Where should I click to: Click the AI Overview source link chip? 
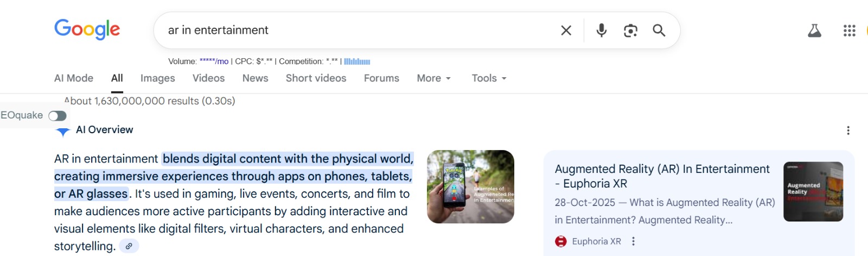point(129,246)
